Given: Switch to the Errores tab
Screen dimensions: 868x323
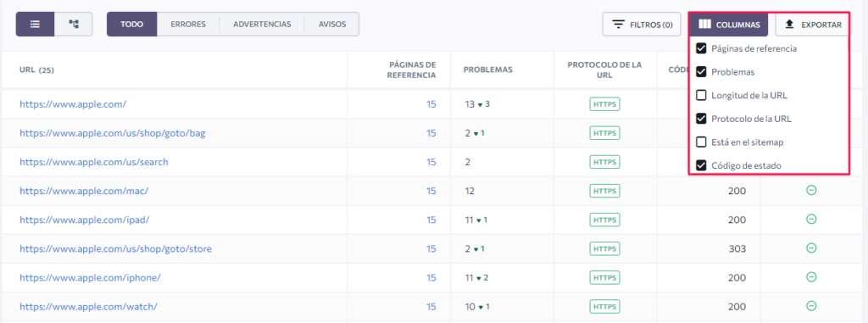Looking at the screenshot, I should pyautogui.click(x=188, y=25).
